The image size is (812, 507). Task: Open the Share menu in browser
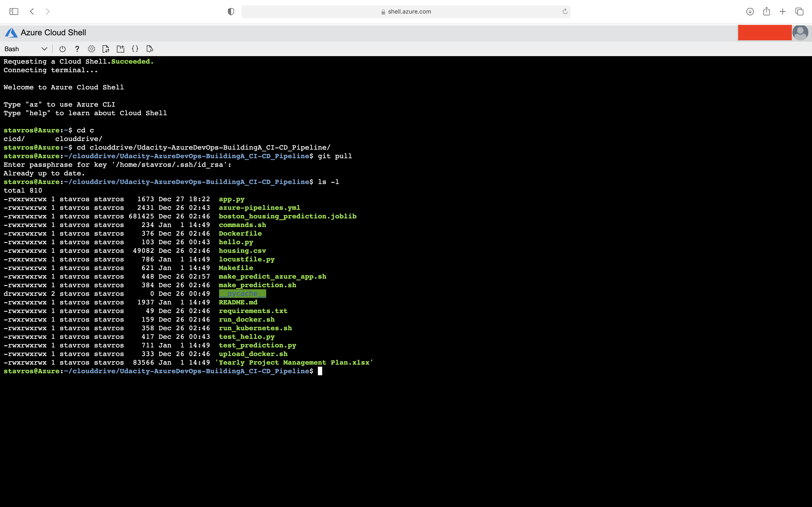click(x=766, y=12)
